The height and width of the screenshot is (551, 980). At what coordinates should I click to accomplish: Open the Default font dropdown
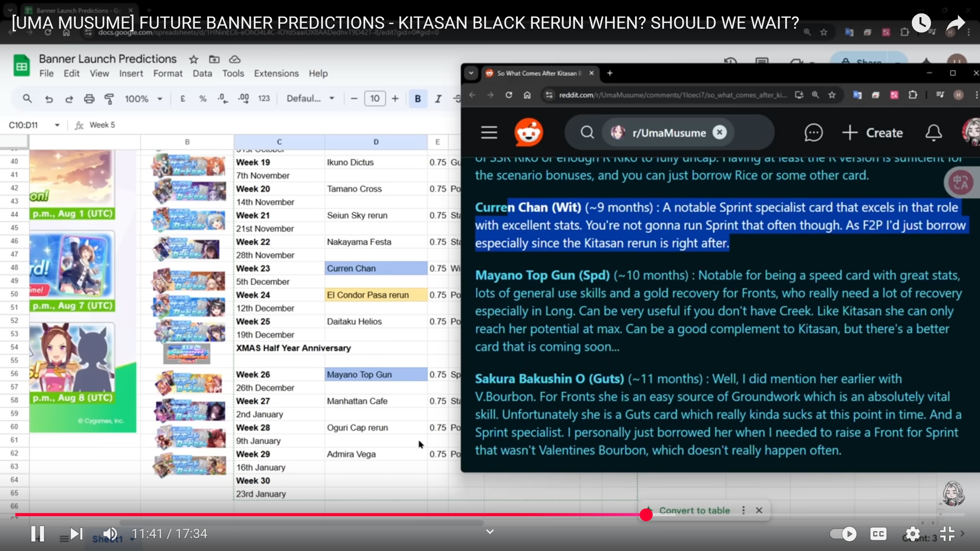pos(310,99)
